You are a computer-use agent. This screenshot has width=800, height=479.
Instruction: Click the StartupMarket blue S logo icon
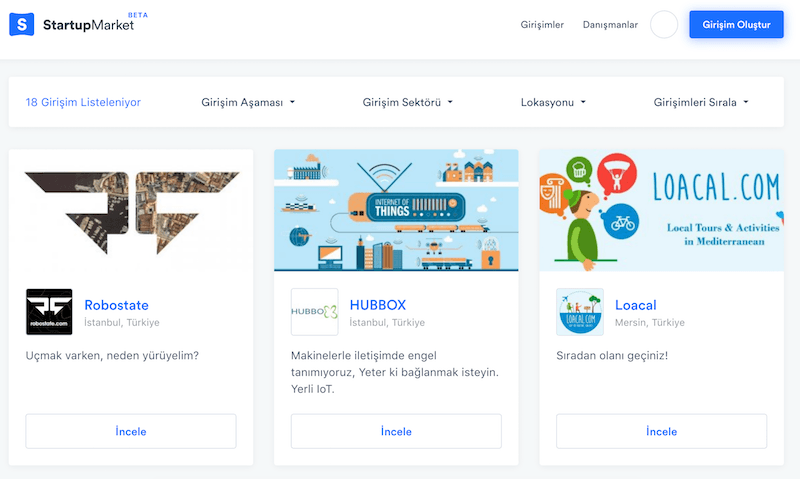point(22,24)
